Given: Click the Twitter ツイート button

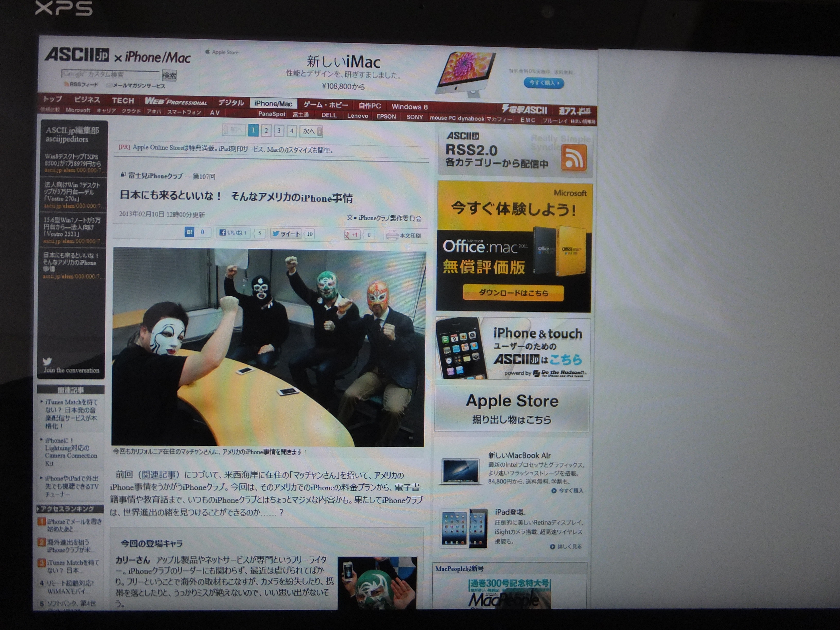Looking at the screenshot, I should pos(286,234).
